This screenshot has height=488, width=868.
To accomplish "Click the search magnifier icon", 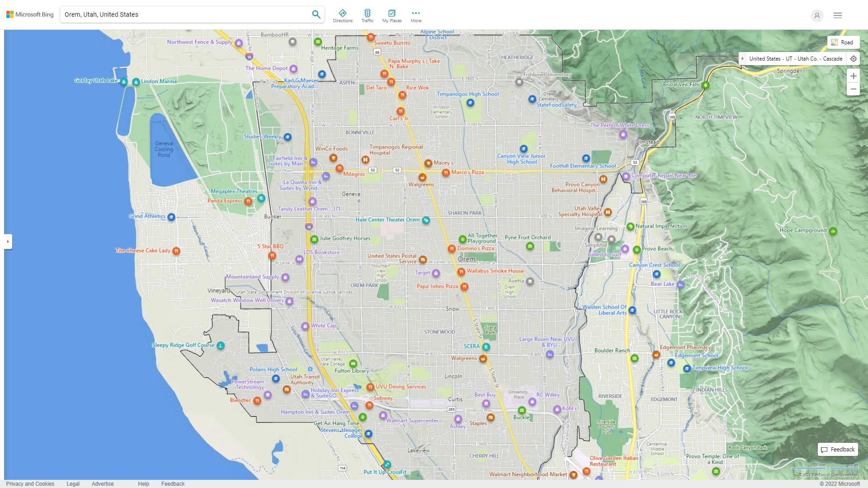I will pos(316,14).
